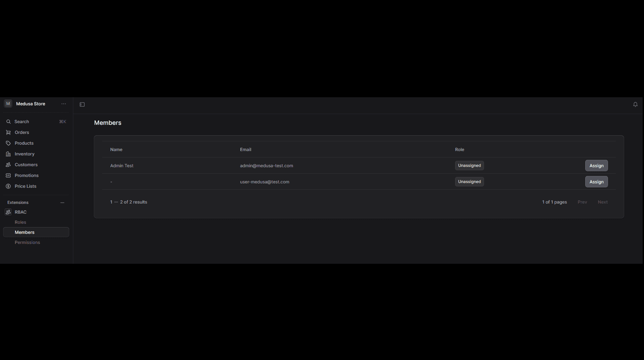Select the Orders icon in sidebar
644x360 pixels.
(8, 132)
